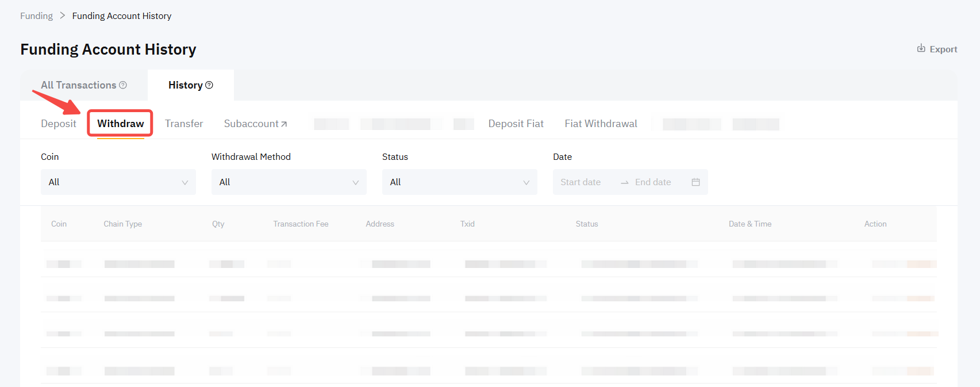
Task: Select the Withdraw sub-tab
Action: click(x=120, y=124)
